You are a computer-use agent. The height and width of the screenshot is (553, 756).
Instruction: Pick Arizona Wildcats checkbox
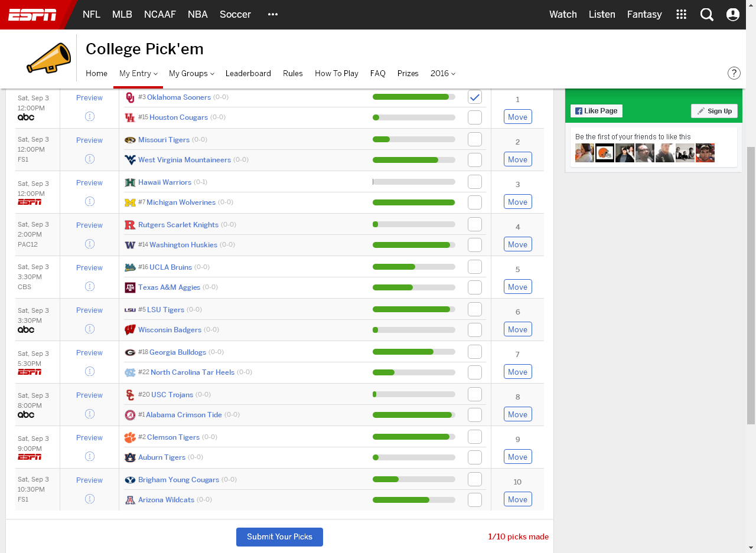tap(475, 500)
